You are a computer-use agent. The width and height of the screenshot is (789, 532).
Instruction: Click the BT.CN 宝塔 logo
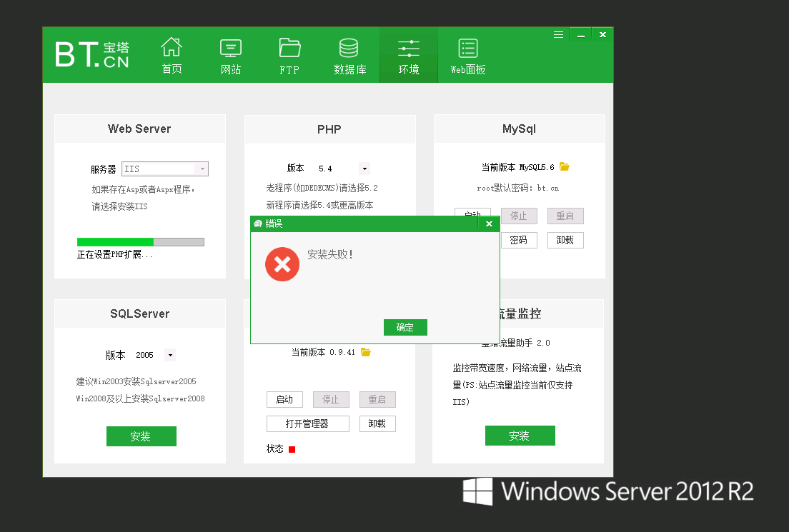(x=92, y=54)
